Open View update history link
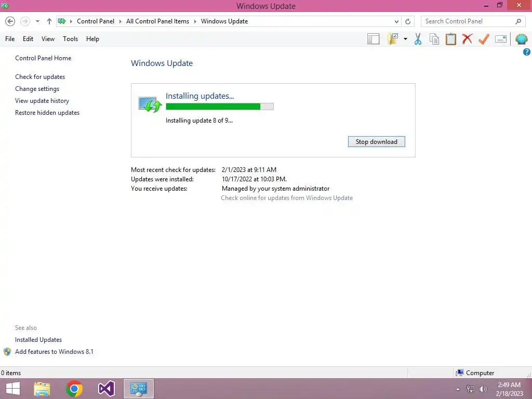This screenshot has width=532, height=399. pos(42,101)
